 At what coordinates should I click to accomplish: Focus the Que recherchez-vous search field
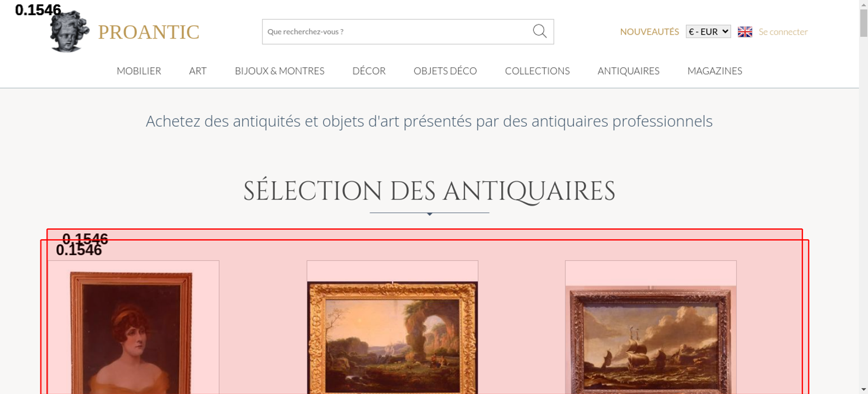(x=397, y=32)
